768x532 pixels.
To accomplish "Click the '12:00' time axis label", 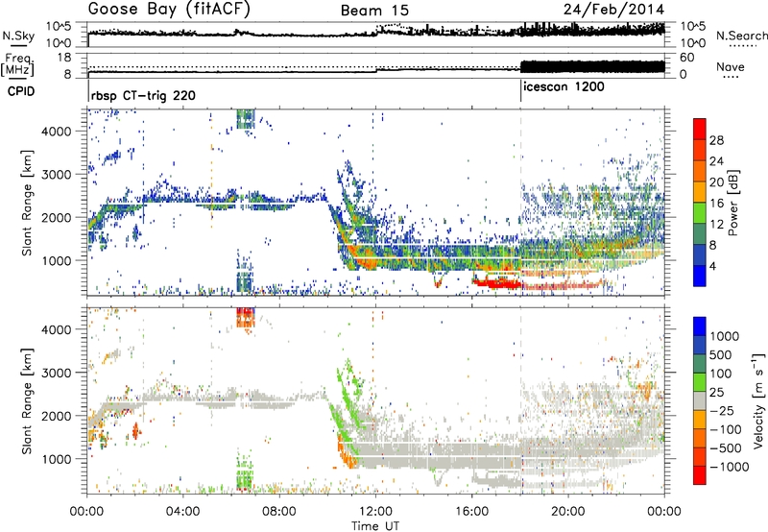I will [375, 511].
